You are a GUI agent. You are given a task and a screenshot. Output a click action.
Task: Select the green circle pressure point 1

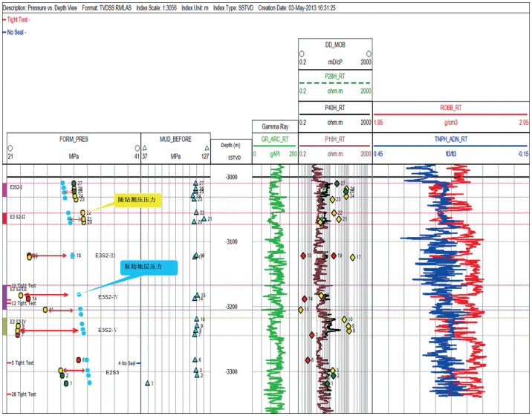pyautogui.click(x=66, y=383)
